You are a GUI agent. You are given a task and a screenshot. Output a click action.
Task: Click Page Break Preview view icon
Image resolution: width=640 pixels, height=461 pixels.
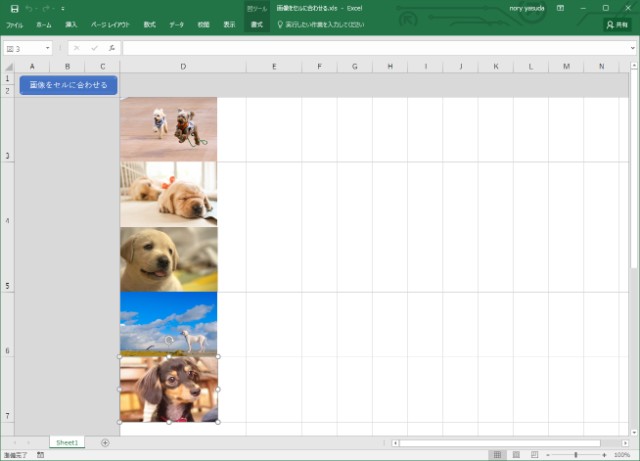[x=533, y=454]
